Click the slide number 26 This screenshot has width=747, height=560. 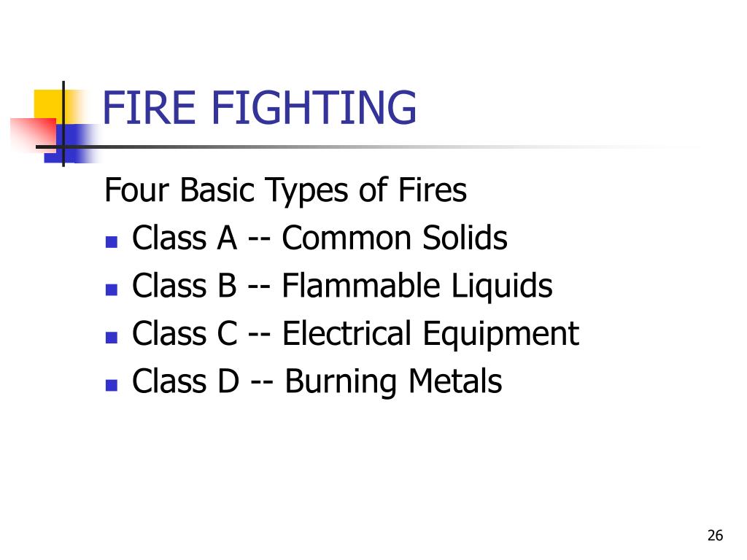click(x=715, y=535)
